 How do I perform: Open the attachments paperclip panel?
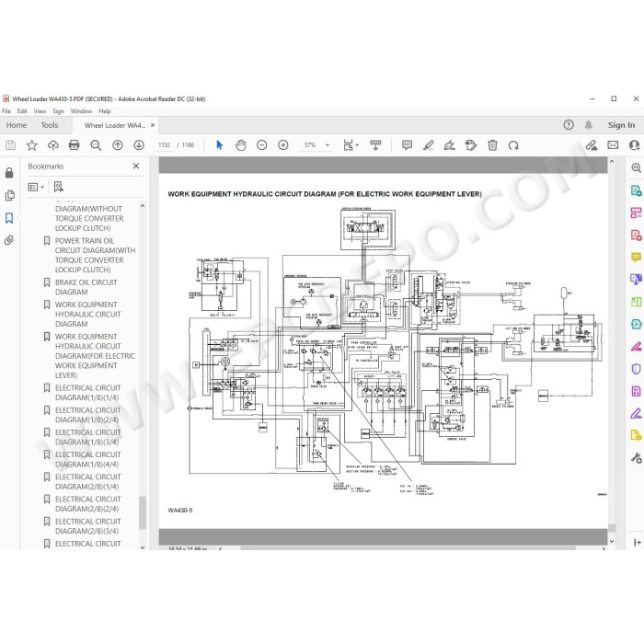(x=9, y=240)
